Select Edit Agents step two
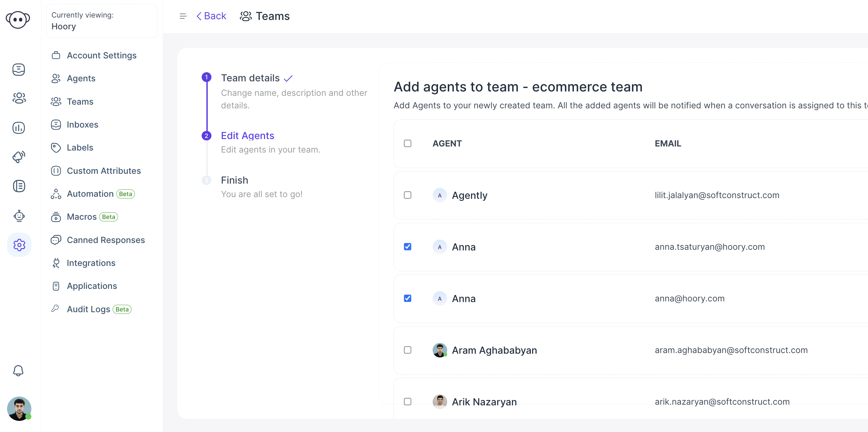Screen dimensions: 868x432 [248, 135]
